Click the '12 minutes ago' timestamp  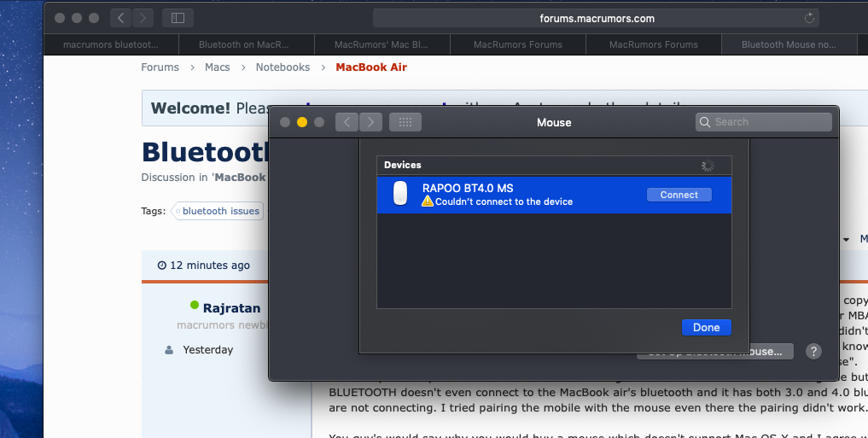[x=210, y=266]
